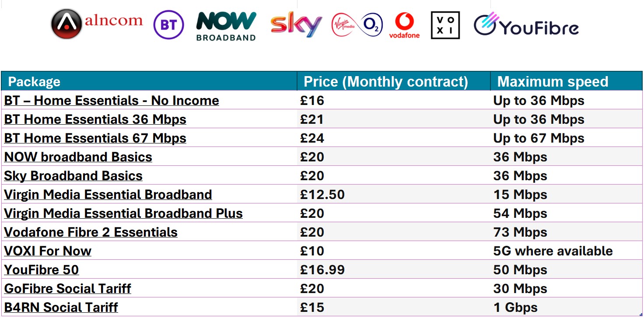Screen dimensions: 644x318
Task: Click the Vodafone logo
Action: tap(404, 25)
